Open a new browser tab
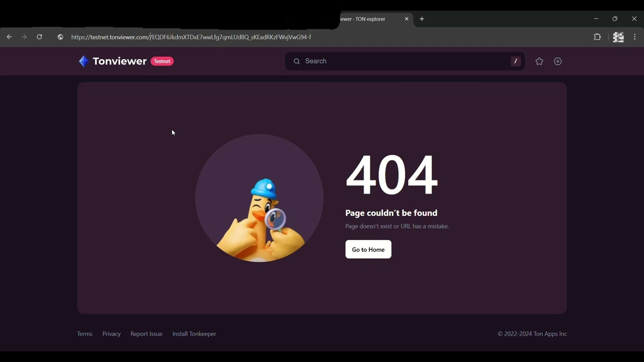644x362 pixels. pyautogui.click(x=422, y=19)
